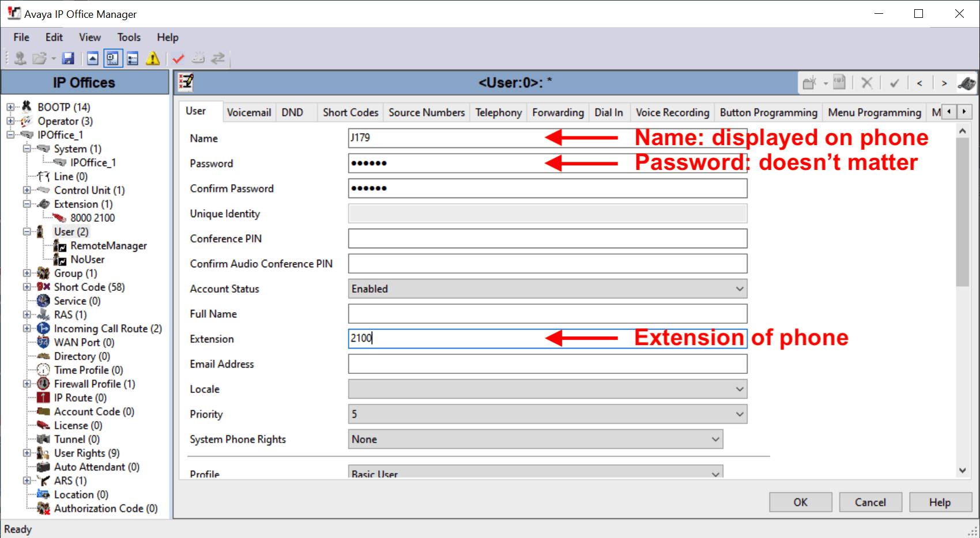
Task: Click the Connect To double-arrow icon
Action: pyautogui.click(x=218, y=58)
